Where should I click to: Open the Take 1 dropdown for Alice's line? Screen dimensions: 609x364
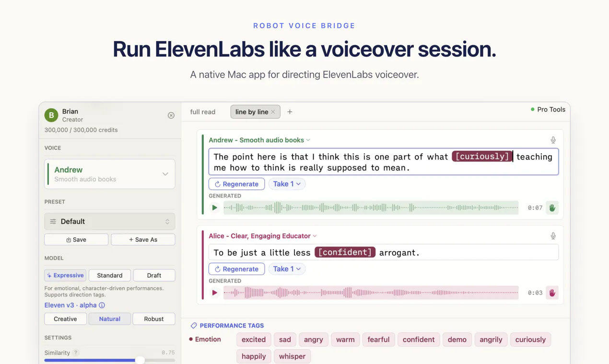click(x=287, y=269)
